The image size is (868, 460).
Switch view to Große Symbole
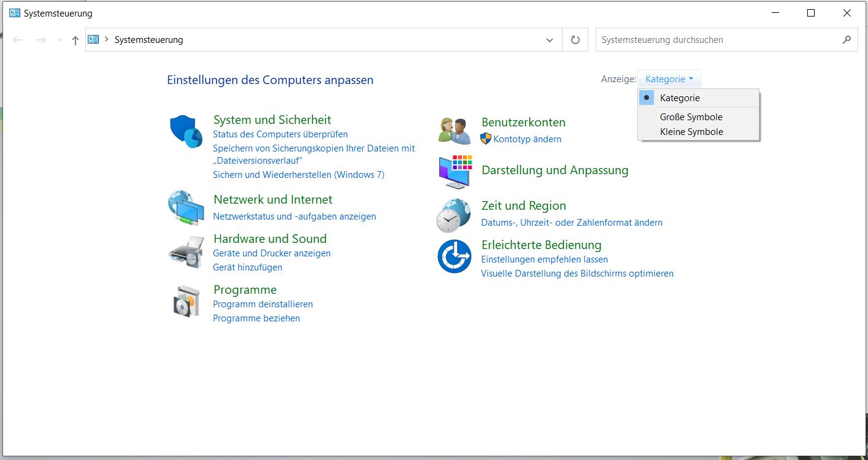pyautogui.click(x=691, y=117)
